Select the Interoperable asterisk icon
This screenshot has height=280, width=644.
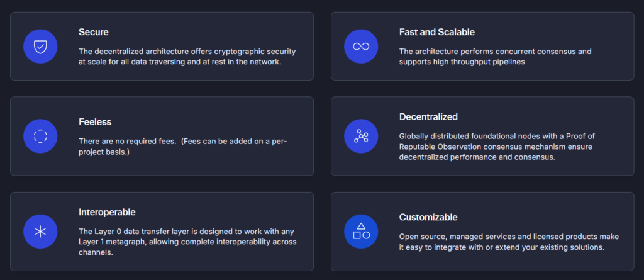click(40, 232)
